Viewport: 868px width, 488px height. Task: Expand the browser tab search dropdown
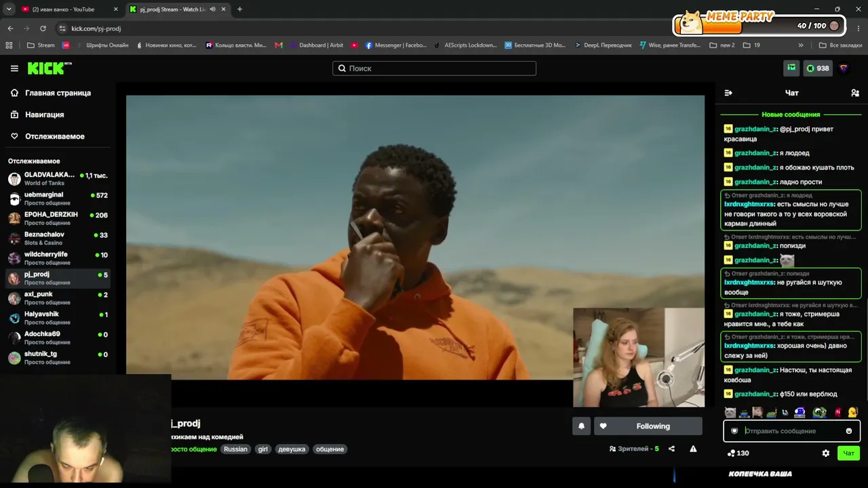(x=9, y=9)
